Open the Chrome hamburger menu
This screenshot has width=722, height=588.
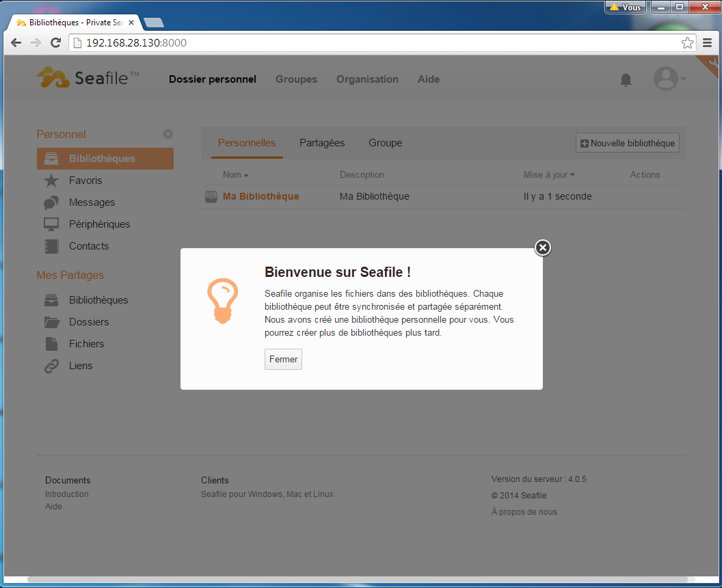click(707, 43)
